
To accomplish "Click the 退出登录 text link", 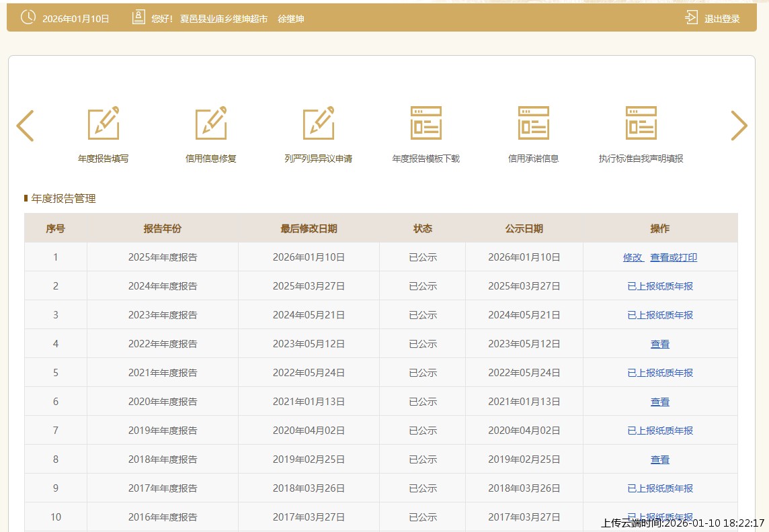I will click(722, 19).
